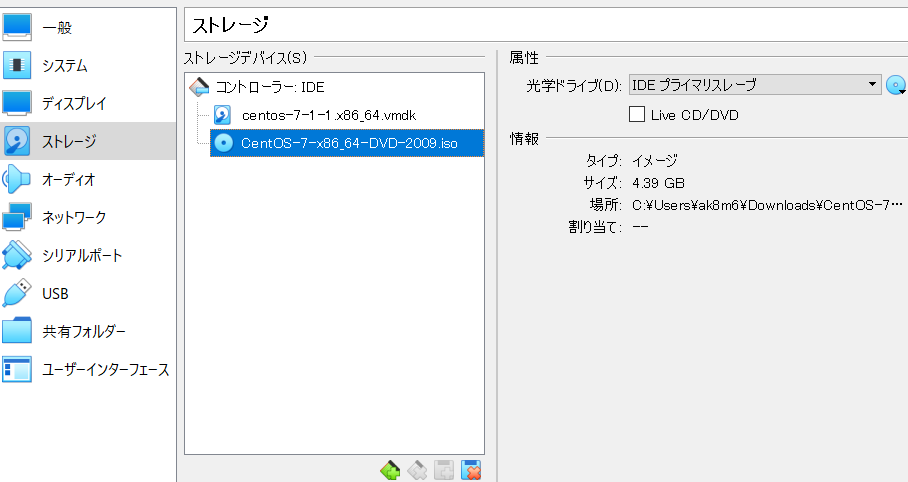Open the システム settings category
Image resolution: width=908 pixels, height=482 pixels.
(88, 65)
